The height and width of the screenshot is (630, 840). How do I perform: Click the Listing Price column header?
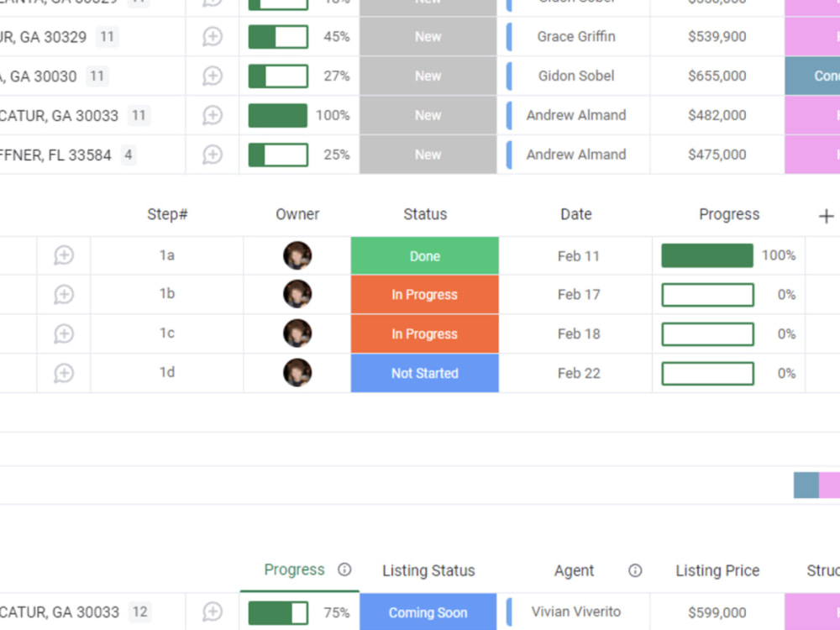click(x=717, y=570)
